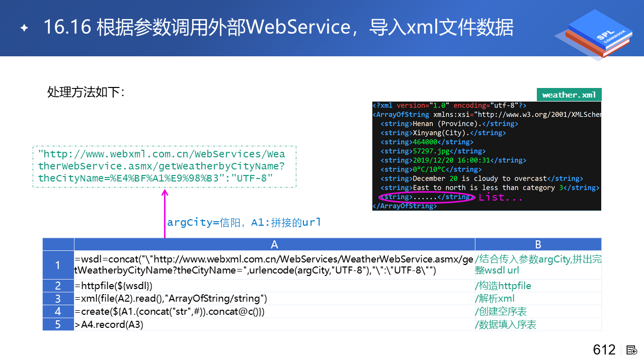Screen dimensions: 644x362
Task: Select the text 处理方法如下:
Action: [86, 92]
